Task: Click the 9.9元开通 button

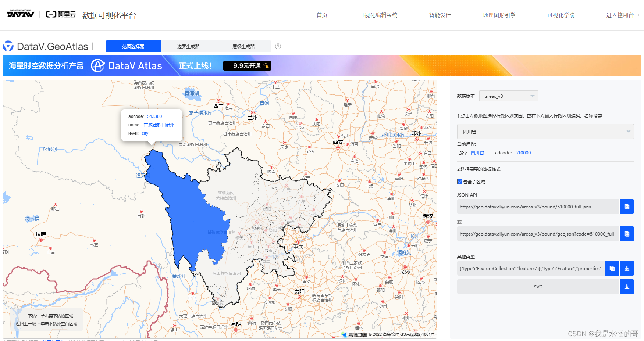Action: [x=247, y=66]
